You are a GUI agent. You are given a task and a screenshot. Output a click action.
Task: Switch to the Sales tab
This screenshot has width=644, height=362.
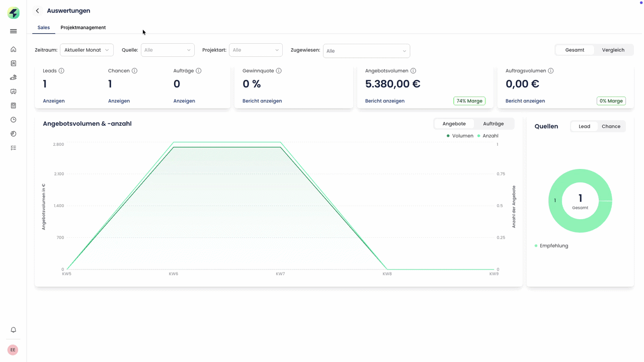tap(44, 28)
